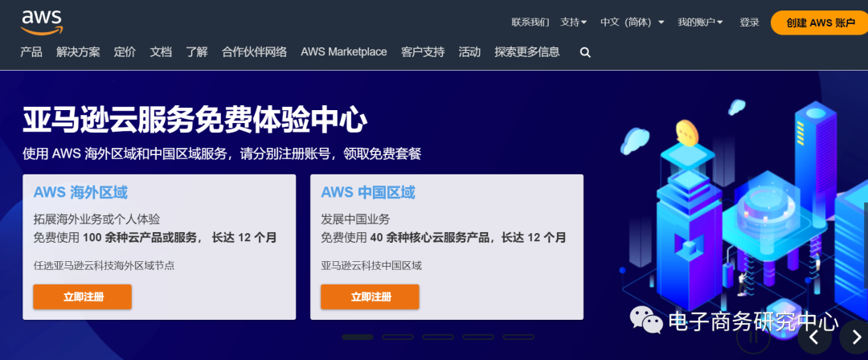Viewport: 868px width, 360px height.
Task: Expand the 支持 dropdown
Action: click(x=574, y=22)
